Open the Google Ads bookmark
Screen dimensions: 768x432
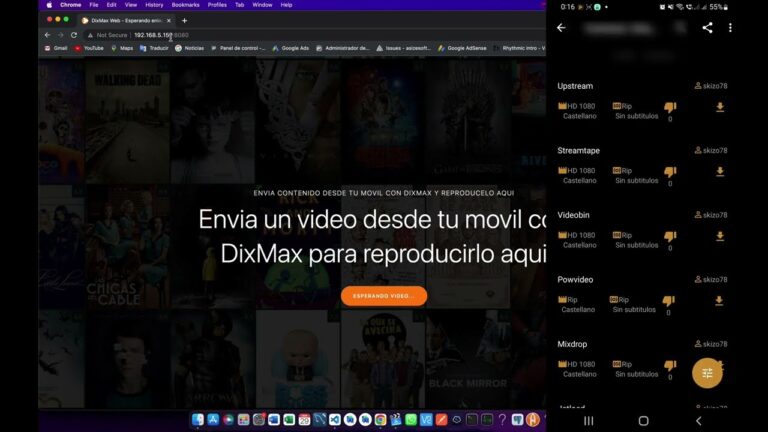pos(291,48)
